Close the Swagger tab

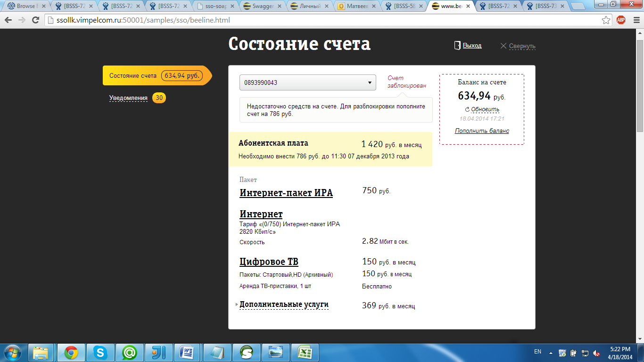(279, 6)
